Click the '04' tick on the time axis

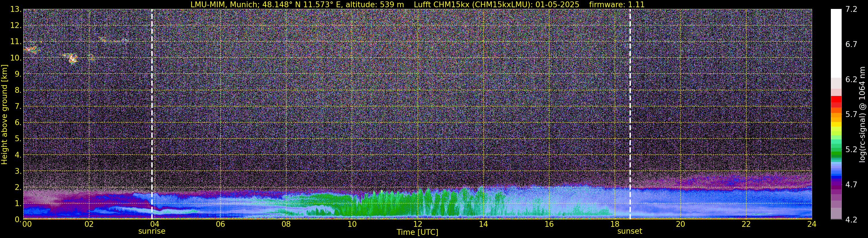coord(154,224)
